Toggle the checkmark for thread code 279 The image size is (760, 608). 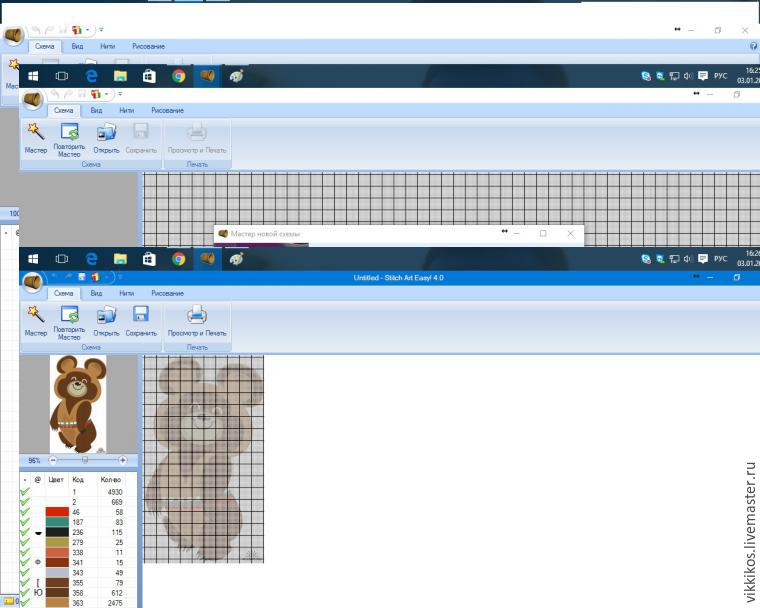coord(25,542)
